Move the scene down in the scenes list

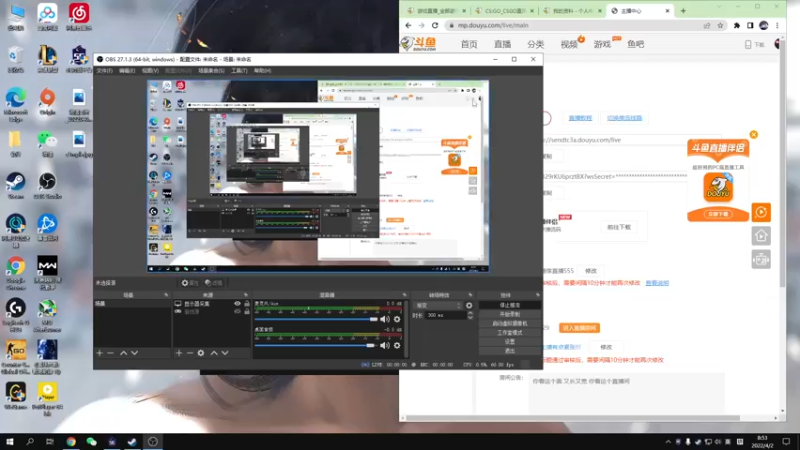click(135, 353)
